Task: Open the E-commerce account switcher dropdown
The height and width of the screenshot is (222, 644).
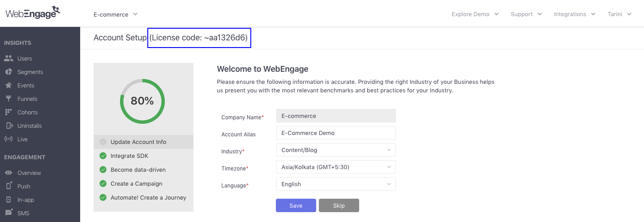Action: click(116, 14)
